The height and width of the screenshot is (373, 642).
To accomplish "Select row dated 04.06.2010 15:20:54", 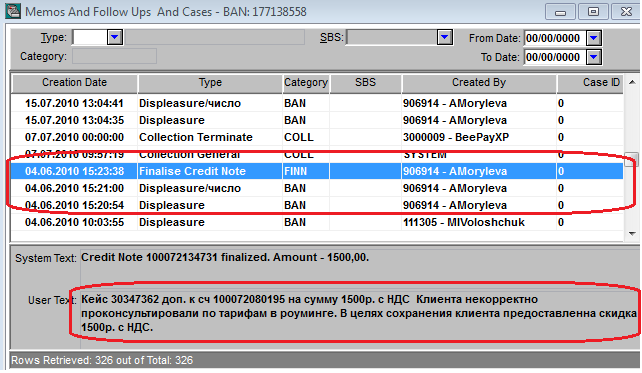I will tap(317, 205).
